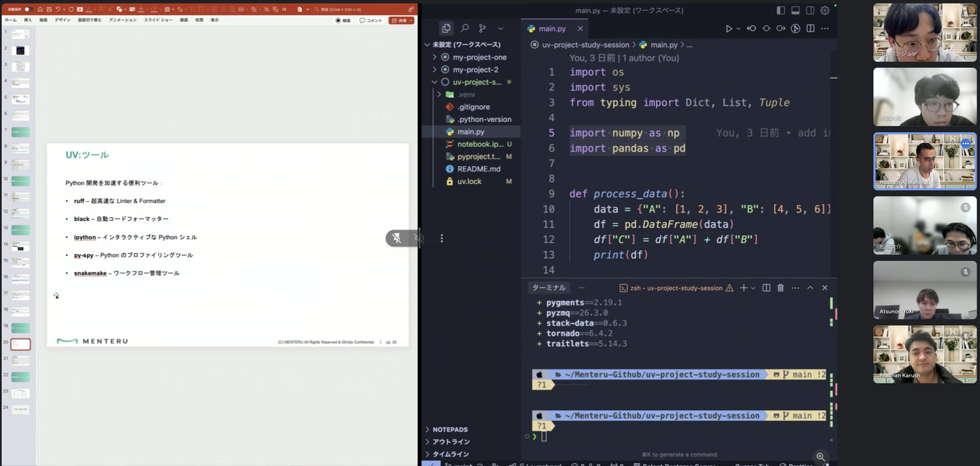Click the magnifier zoom icon at bottom right
Image resolution: width=980 pixels, height=466 pixels.
click(820, 456)
